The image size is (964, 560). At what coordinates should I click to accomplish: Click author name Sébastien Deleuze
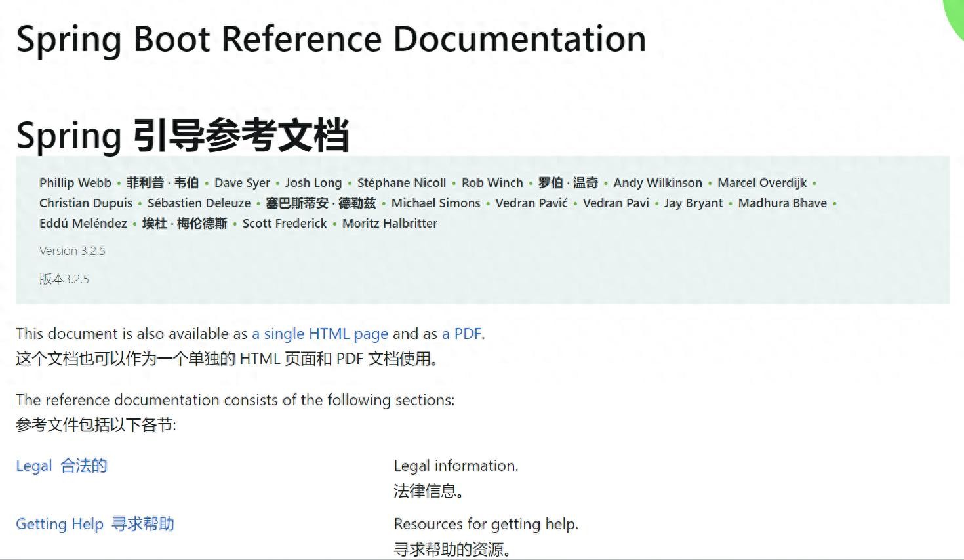[199, 203]
